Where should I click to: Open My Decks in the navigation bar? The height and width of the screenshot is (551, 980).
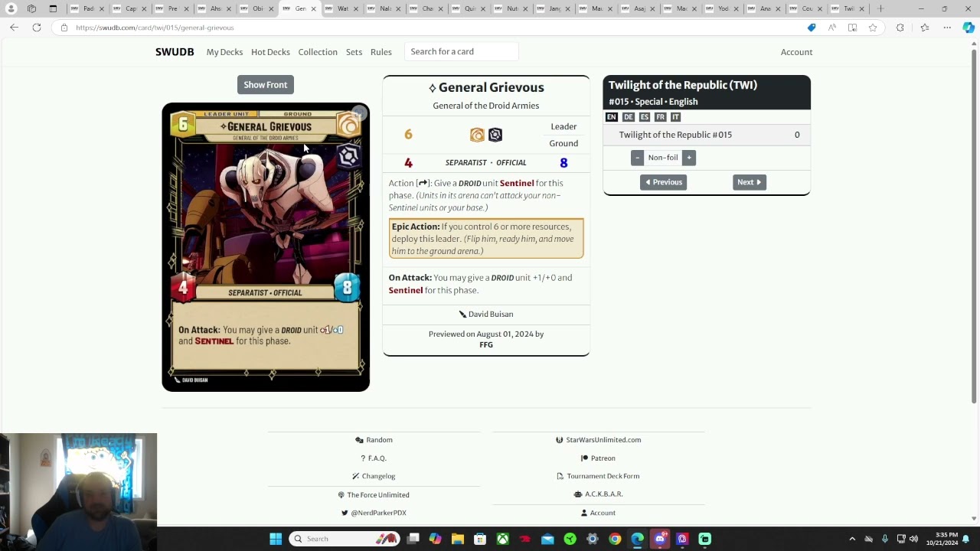[x=224, y=52]
